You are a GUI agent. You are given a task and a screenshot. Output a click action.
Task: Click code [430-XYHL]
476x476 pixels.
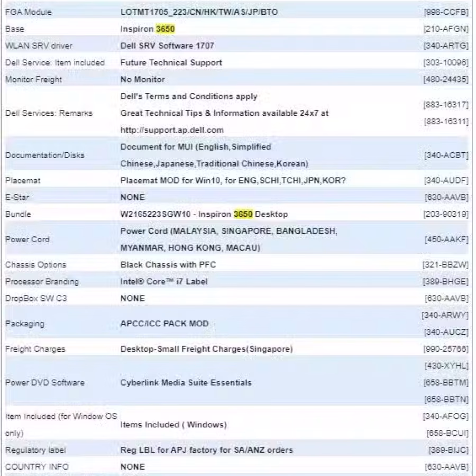point(446,366)
